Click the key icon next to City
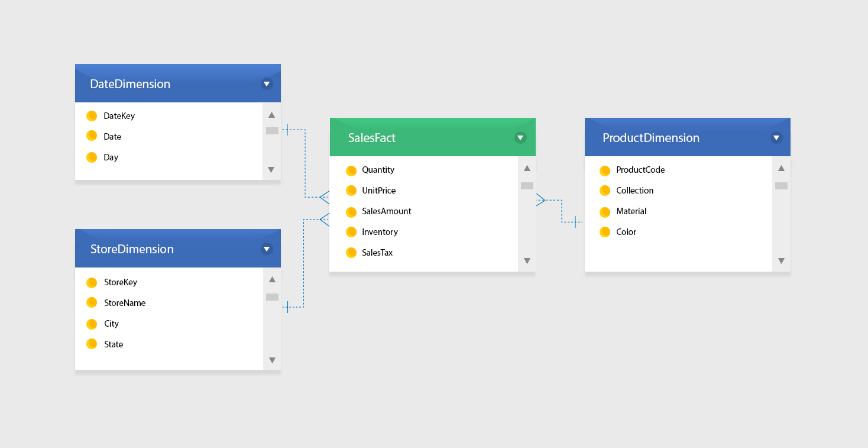This screenshot has width=868, height=448. (92, 323)
